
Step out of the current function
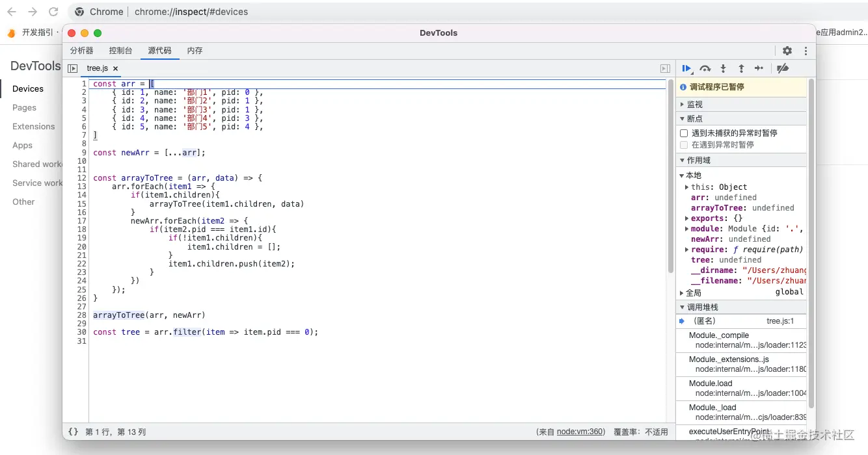click(741, 68)
